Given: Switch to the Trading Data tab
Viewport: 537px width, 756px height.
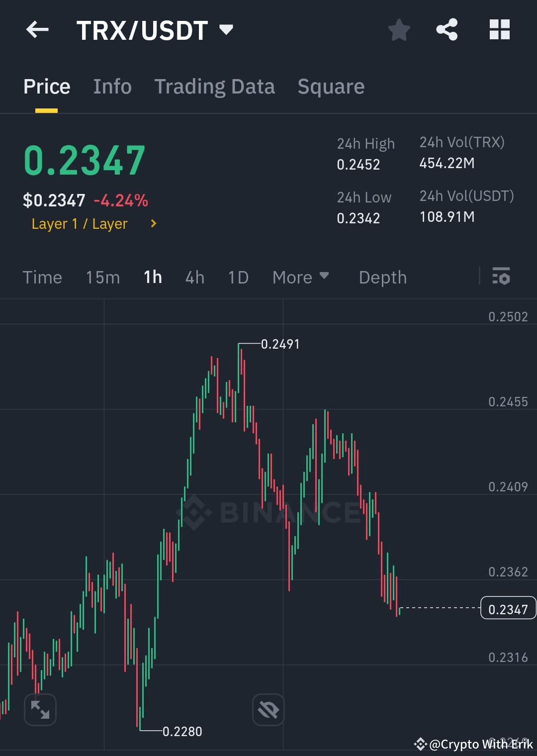Looking at the screenshot, I should [215, 86].
